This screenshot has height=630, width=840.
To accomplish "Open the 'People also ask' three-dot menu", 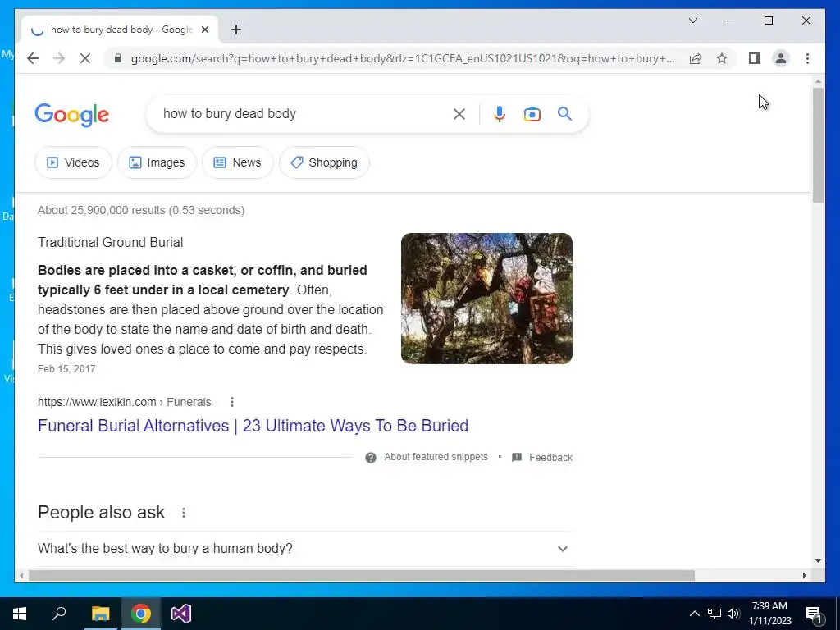I will [x=184, y=513].
